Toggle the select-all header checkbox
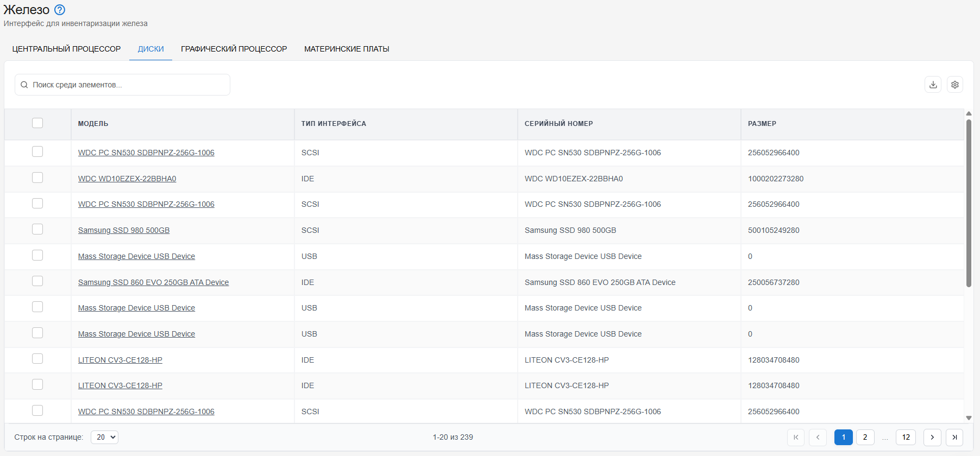This screenshot has width=980, height=456. 37,123
